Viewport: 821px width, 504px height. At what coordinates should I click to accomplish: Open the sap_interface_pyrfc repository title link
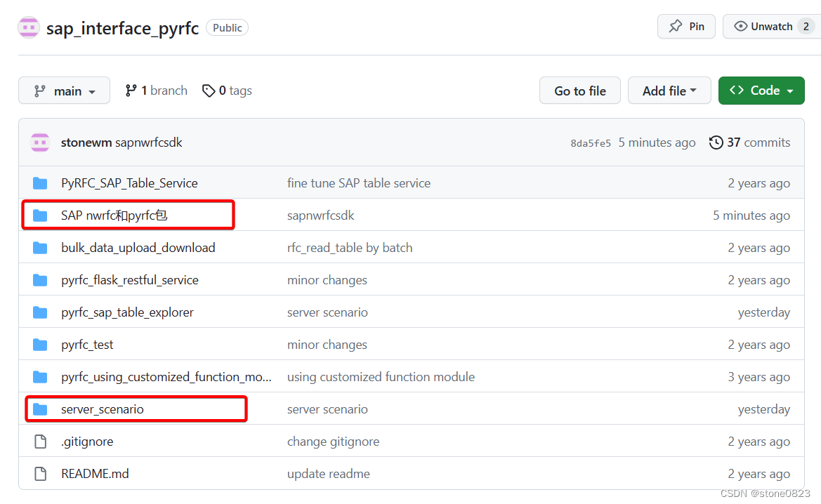coord(122,28)
